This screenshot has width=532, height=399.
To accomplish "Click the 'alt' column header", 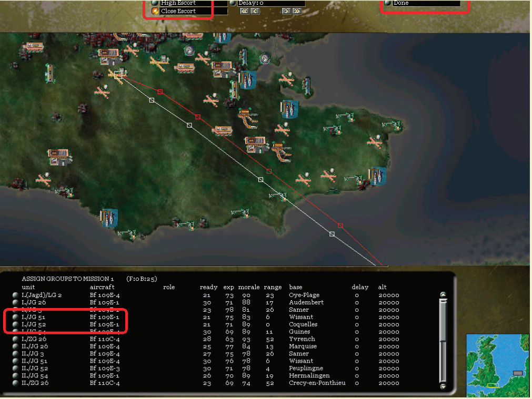I will [x=382, y=287].
